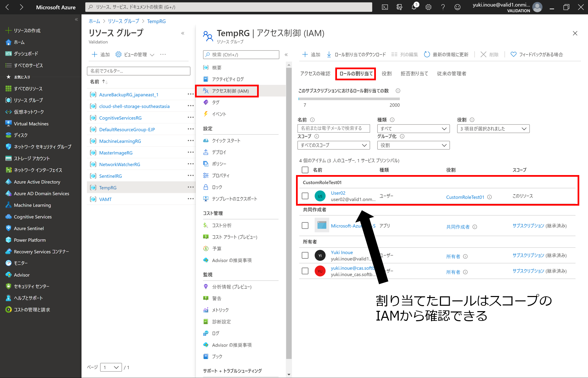Check the yuki.inoue@cas.softb row checkbox
Viewport: 588px width, 378px height.
[x=305, y=271]
